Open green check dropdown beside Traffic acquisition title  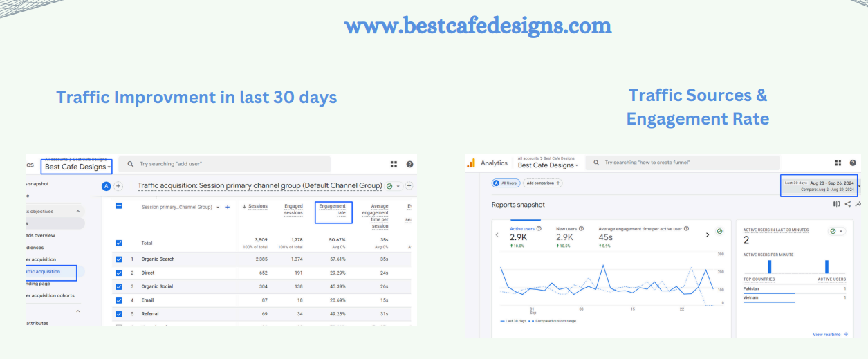coord(394,186)
